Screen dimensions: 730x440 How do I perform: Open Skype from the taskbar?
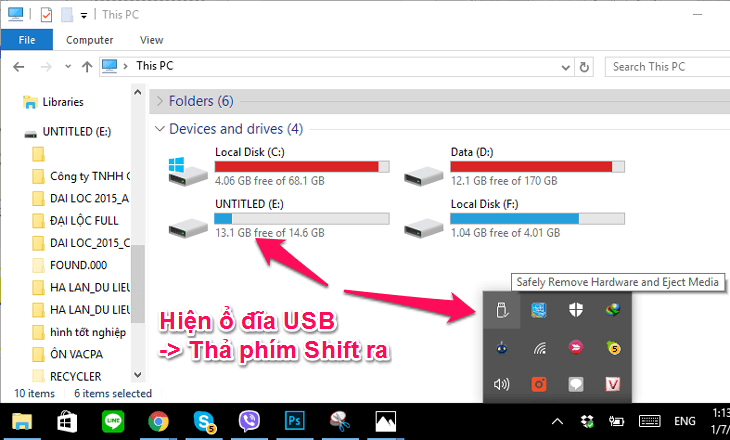coord(204,422)
